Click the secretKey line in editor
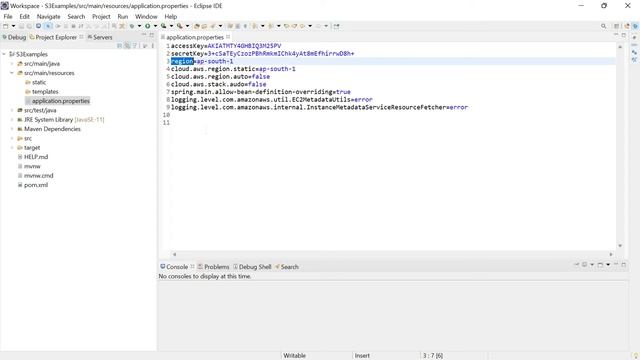 tap(262, 53)
